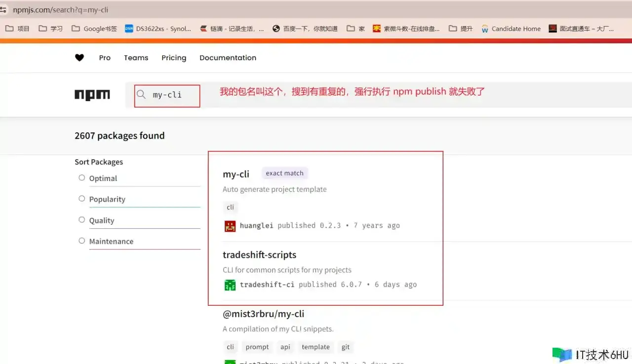
Task: Open the Pricing menu item
Action: tap(174, 58)
